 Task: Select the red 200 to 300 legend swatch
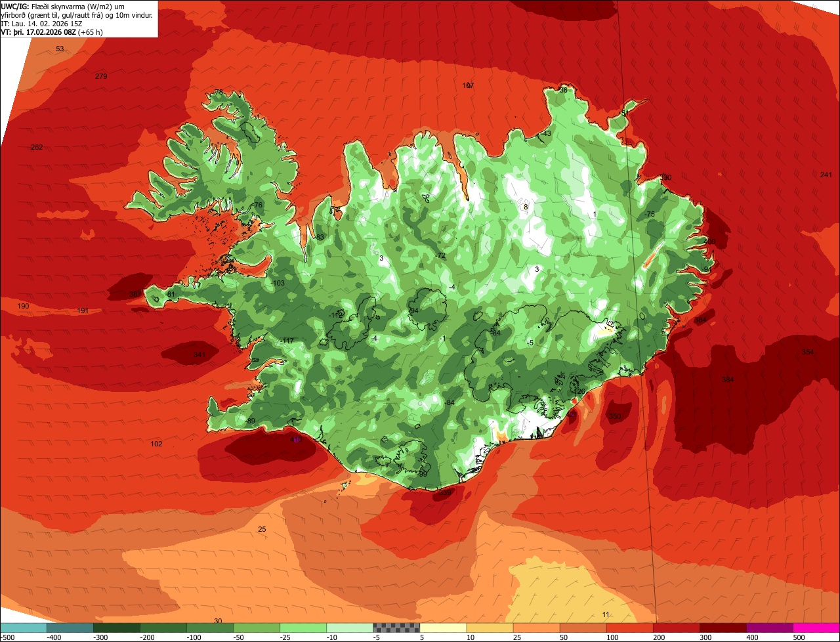click(677, 628)
